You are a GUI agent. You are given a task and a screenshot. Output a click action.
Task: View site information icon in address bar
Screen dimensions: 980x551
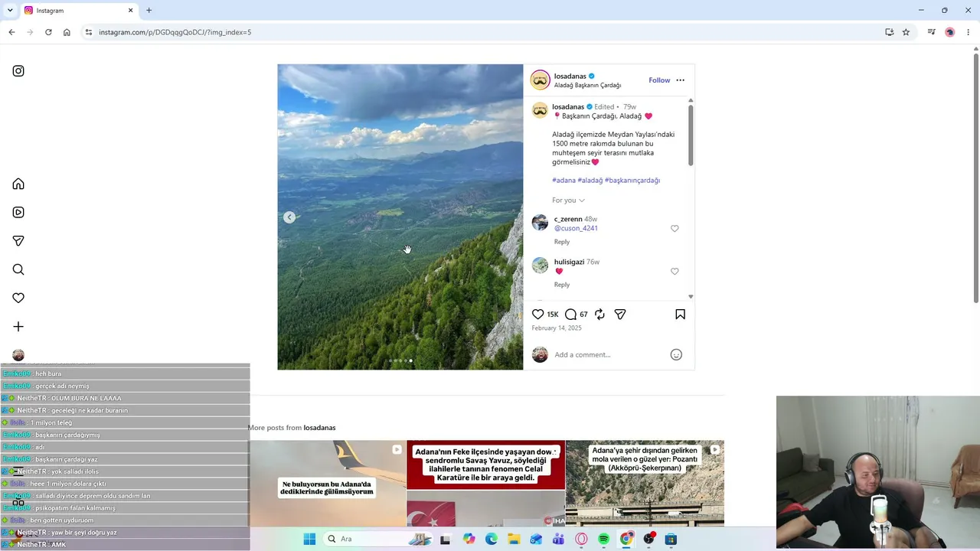click(88, 32)
